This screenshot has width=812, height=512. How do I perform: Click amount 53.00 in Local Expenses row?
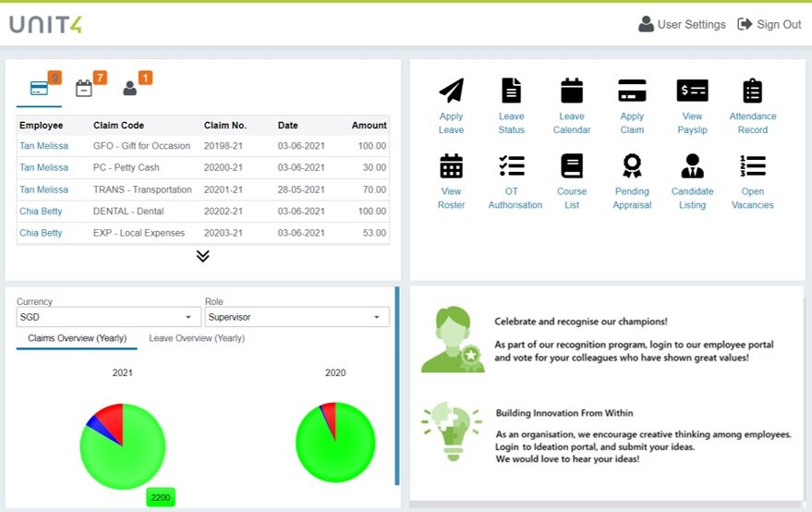coord(374,233)
